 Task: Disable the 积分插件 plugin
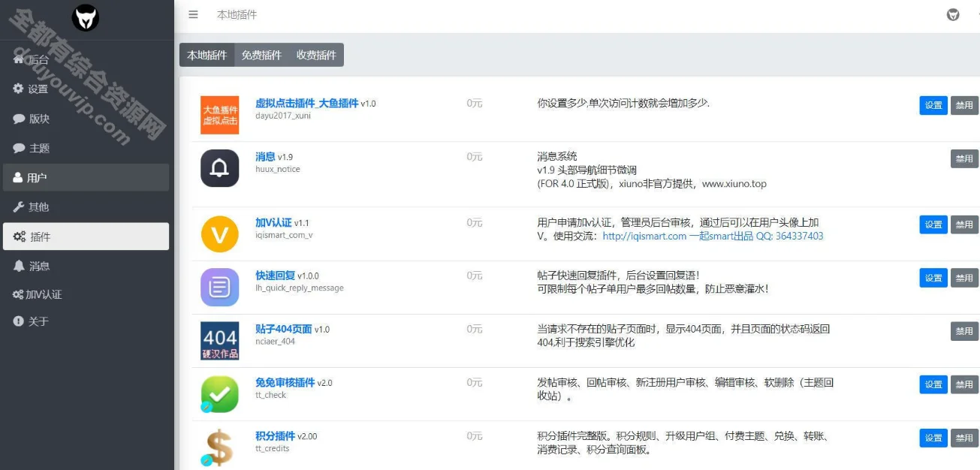(x=963, y=437)
